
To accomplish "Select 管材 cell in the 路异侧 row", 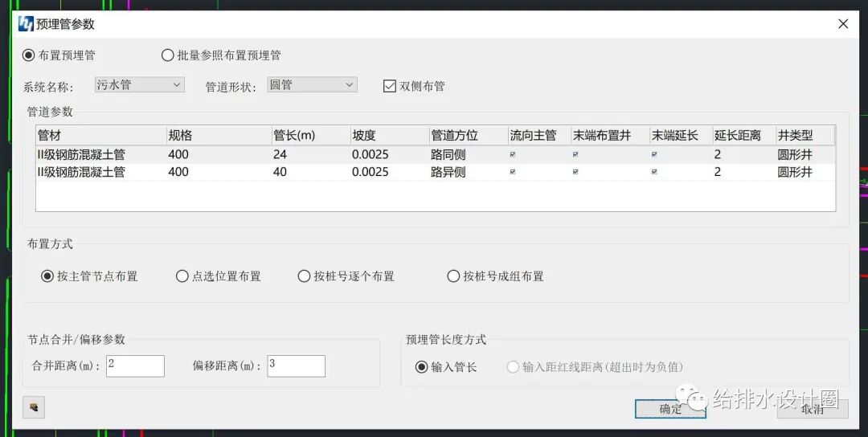I will click(100, 172).
